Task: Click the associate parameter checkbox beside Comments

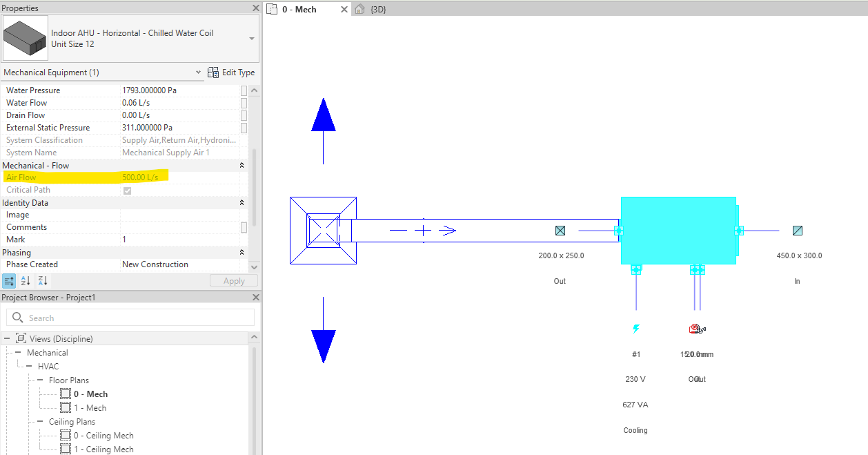Action: (244, 226)
